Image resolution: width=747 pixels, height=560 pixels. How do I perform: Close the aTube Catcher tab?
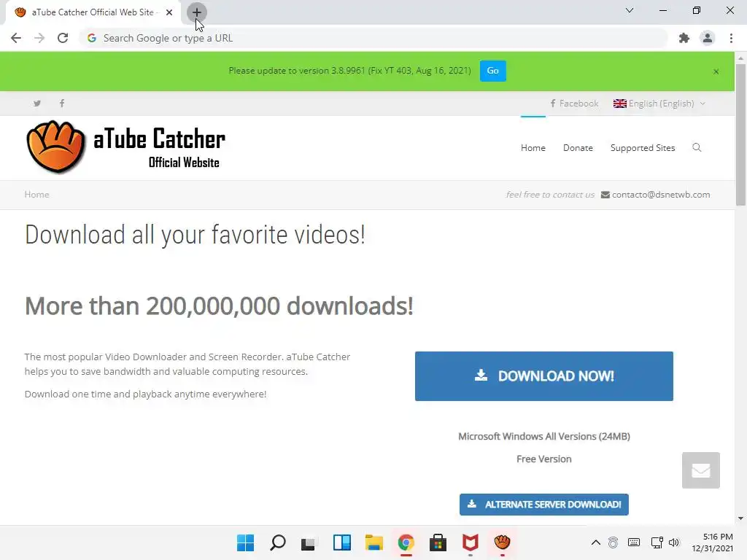point(169,12)
